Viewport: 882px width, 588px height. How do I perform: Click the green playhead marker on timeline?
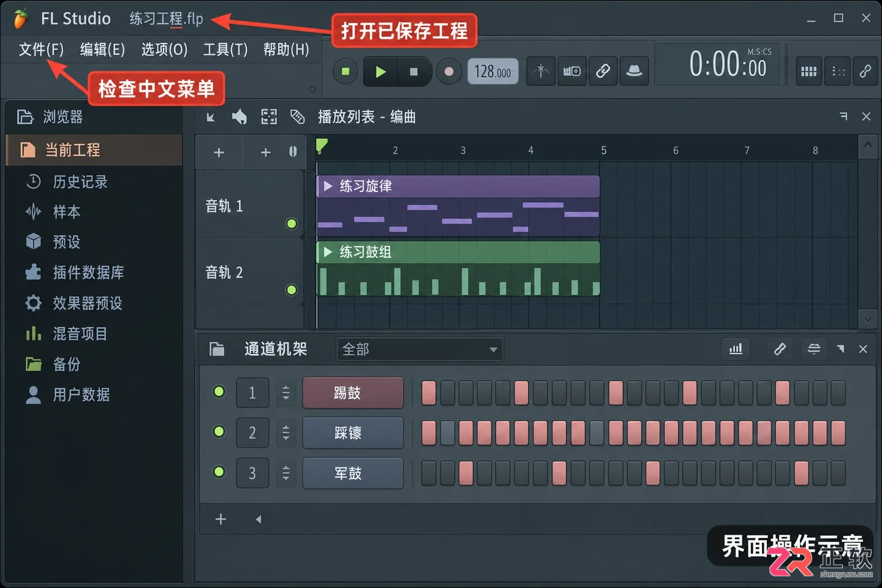(x=322, y=146)
